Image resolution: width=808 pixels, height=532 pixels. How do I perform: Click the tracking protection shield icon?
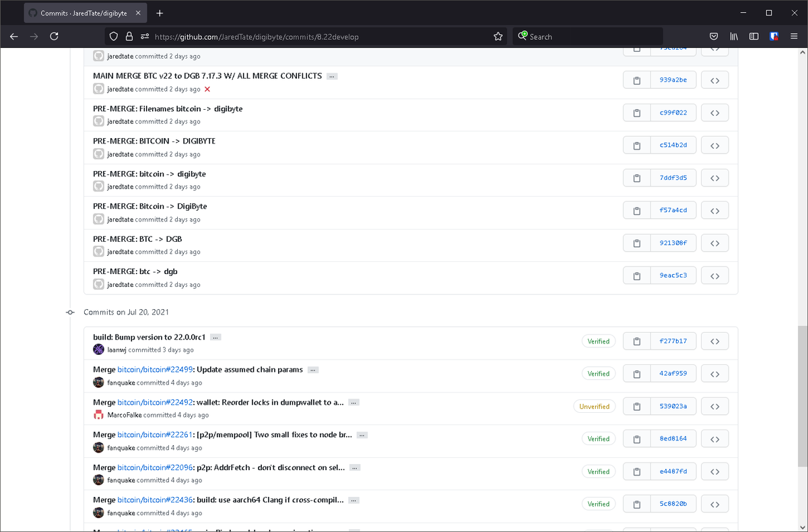(x=114, y=36)
